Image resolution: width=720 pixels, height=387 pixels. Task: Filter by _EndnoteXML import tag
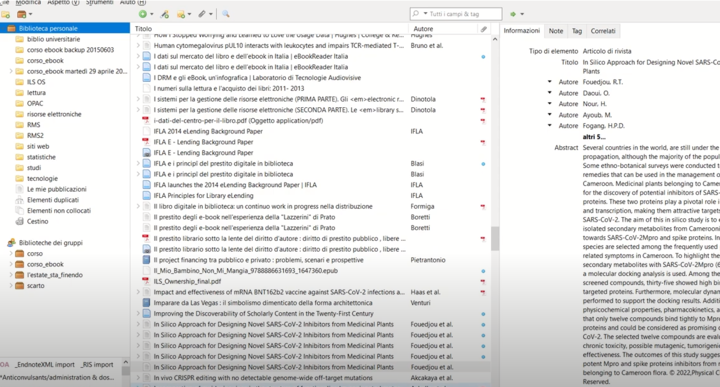click(x=45, y=365)
